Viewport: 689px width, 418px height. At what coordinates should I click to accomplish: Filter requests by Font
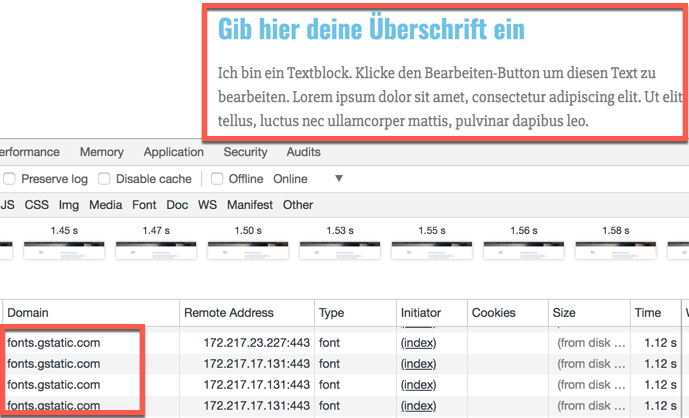pyautogui.click(x=144, y=205)
